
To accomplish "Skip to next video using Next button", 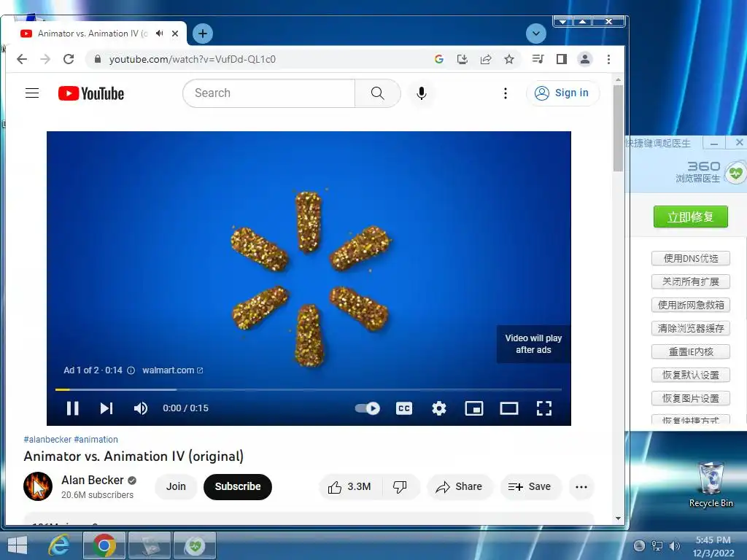I will pos(107,408).
